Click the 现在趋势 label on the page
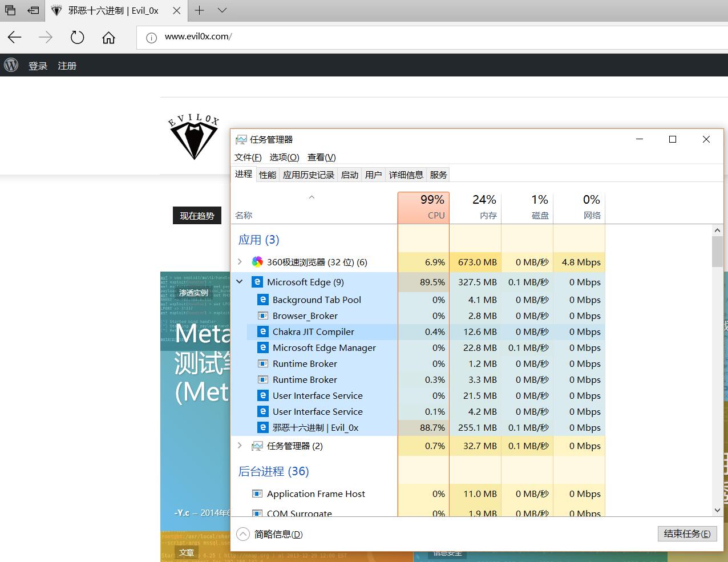 pyautogui.click(x=197, y=216)
